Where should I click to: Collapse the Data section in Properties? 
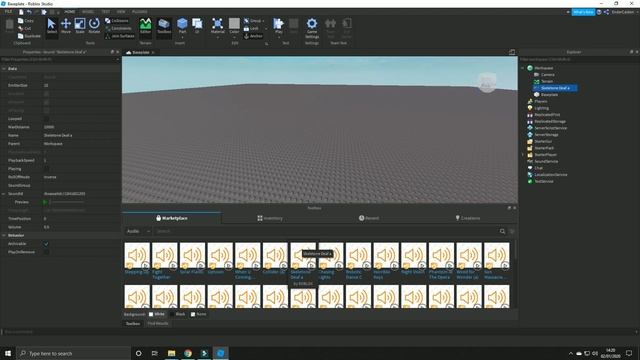(x=4, y=69)
